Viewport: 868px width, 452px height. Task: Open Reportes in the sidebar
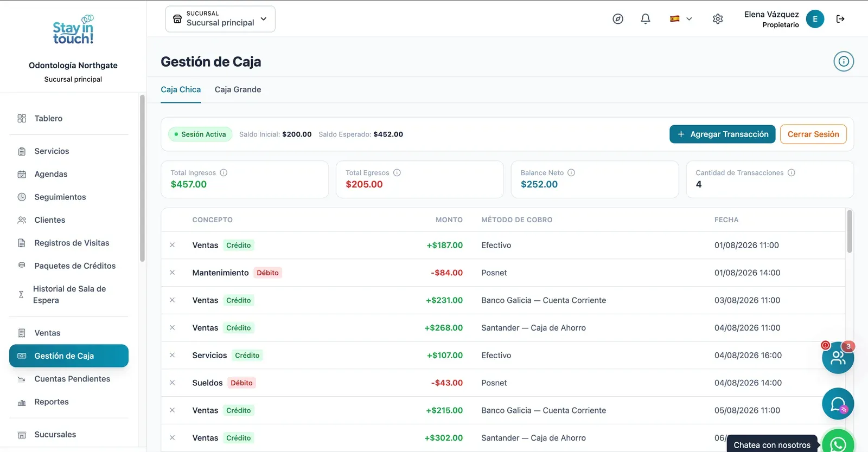coord(69,402)
